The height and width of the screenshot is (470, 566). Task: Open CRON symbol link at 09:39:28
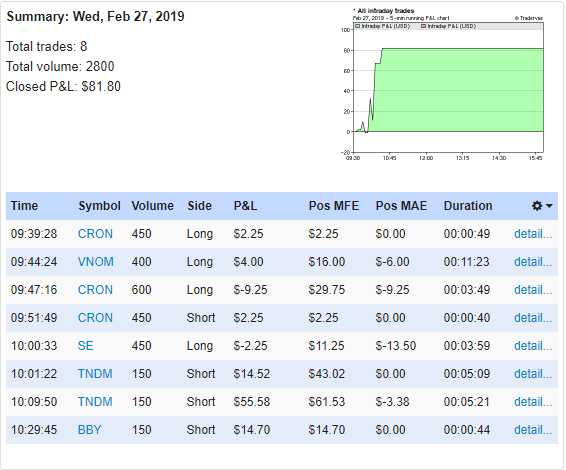click(x=95, y=234)
